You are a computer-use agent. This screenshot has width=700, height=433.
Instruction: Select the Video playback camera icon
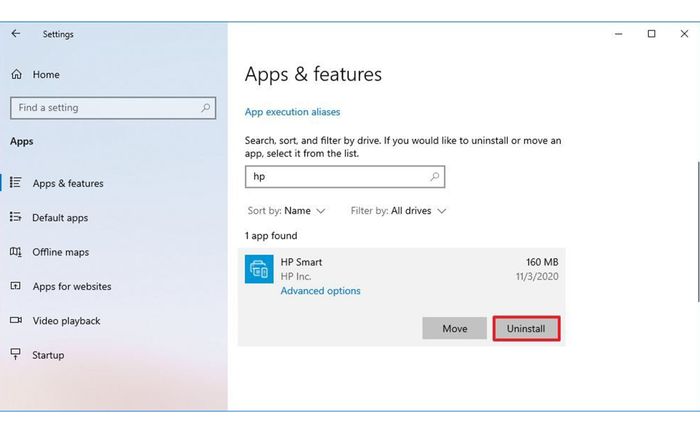[16, 320]
